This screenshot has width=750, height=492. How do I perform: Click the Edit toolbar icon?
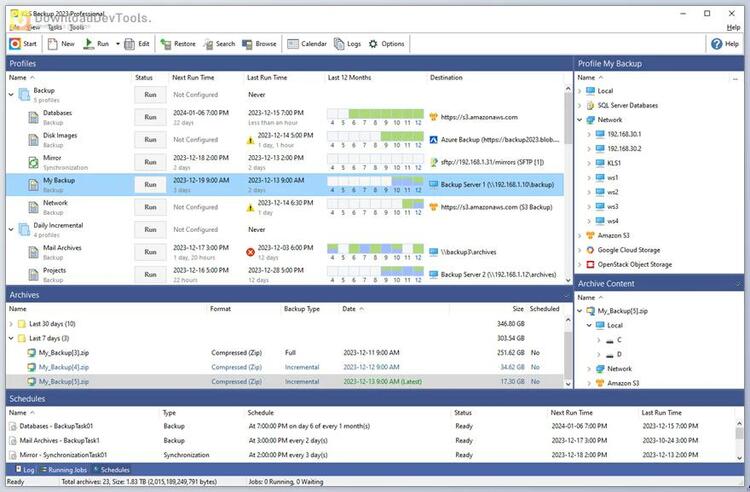[130, 44]
